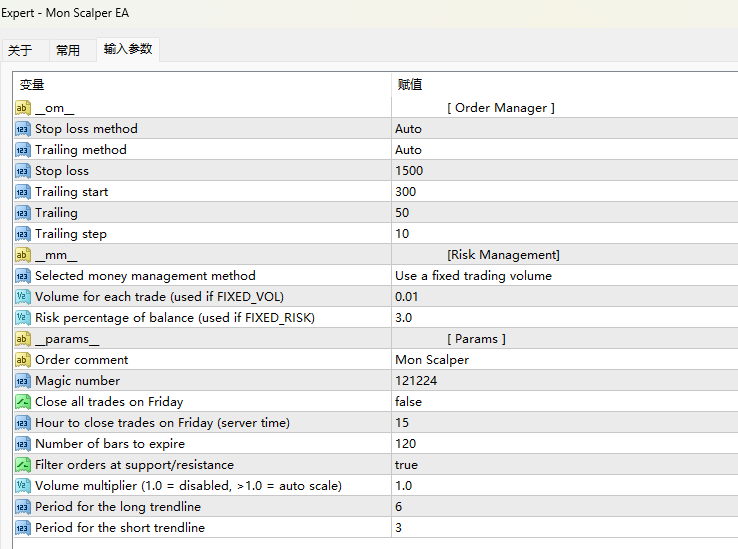Click the double-type icon beside Volume for each trade
This screenshot has width=738, height=549.
(23, 297)
